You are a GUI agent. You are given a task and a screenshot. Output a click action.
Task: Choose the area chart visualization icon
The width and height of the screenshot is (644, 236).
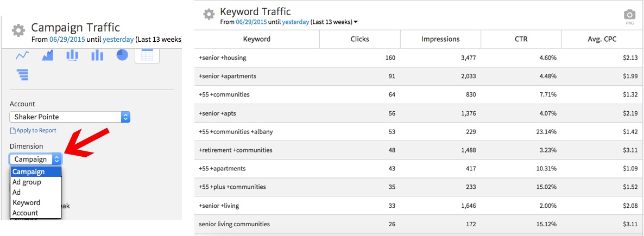point(47,55)
